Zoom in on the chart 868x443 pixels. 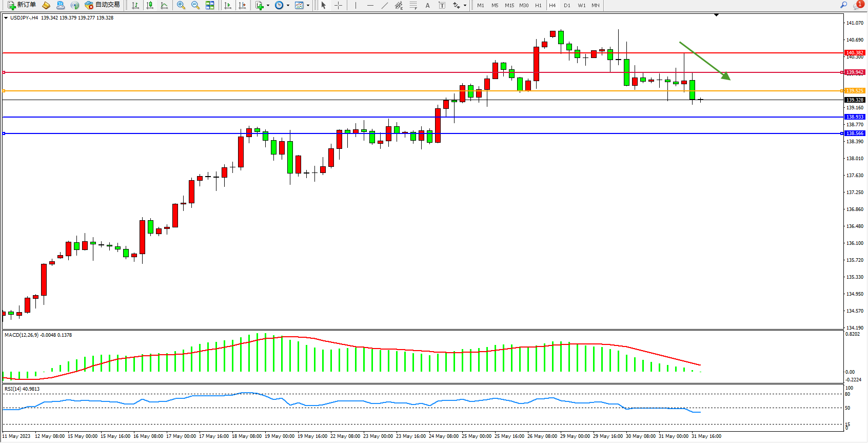(181, 5)
